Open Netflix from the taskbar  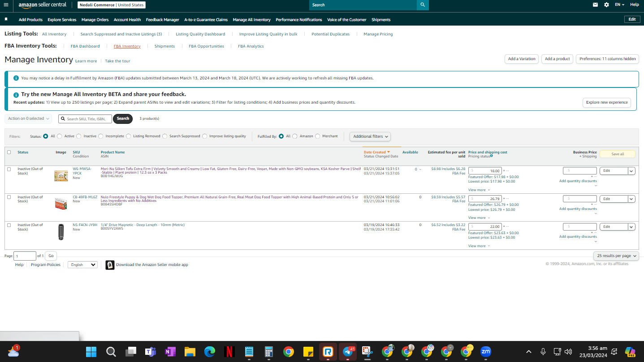[x=229, y=352]
